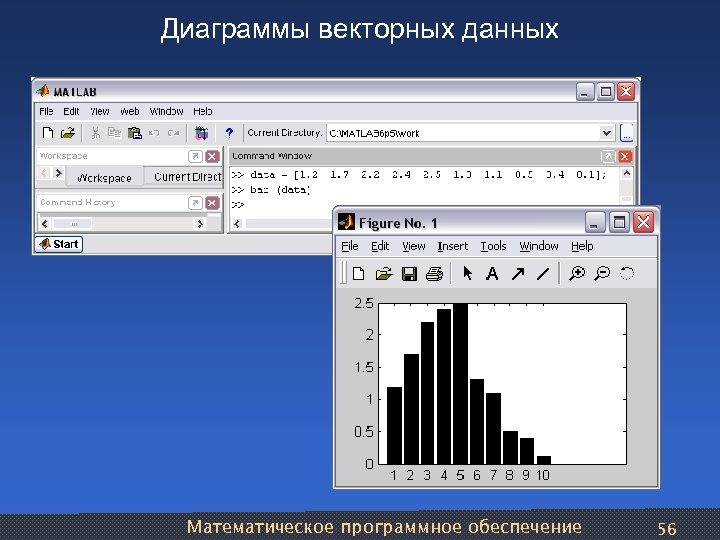Open the Edit menu in MATLAB window
Screen dimensions: 720x540
(x=71, y=112)
